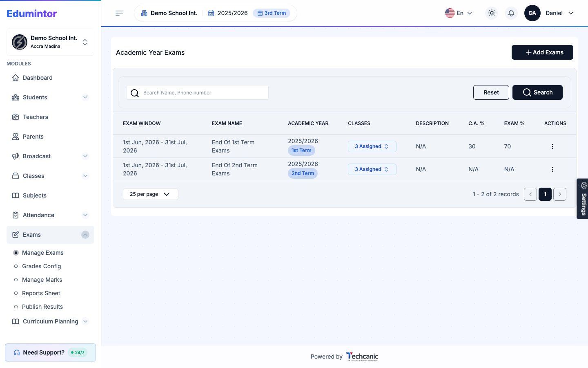
Task: Open the Settings gear side tab
Action: click(583, 199)
